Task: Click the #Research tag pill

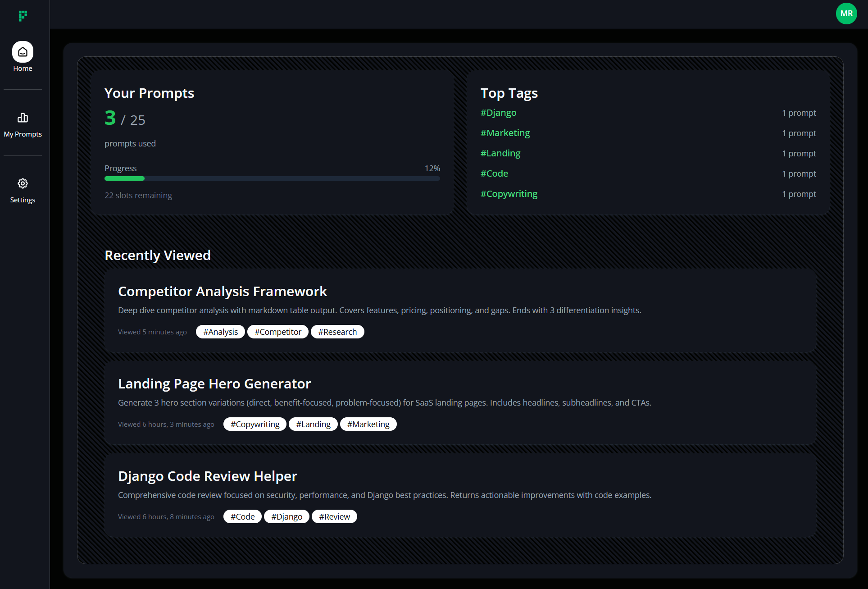Action: 337,332
